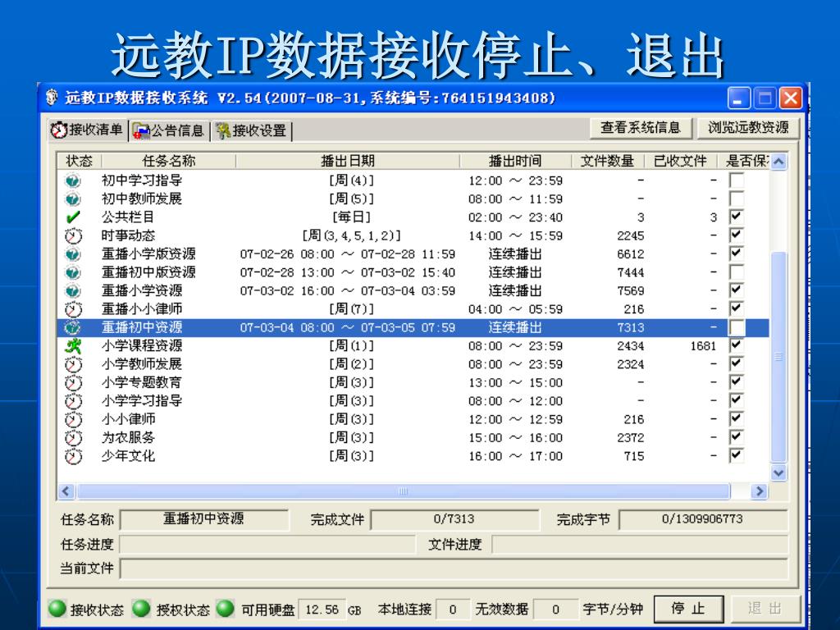Screen dimensions: 840x630
Task: Select the 公共栏目 task name
Action: (x=128, y=217)
